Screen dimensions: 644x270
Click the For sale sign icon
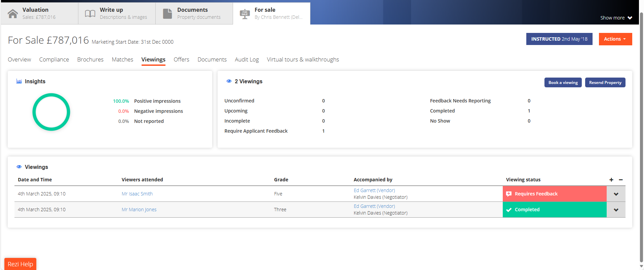245,14
